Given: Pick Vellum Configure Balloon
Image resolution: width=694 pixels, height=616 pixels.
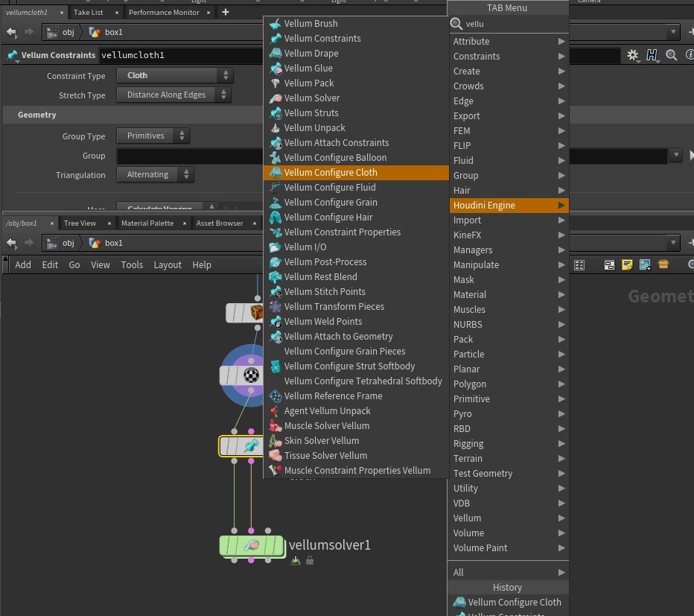Looking at the screenshot, I should point(356,158).
